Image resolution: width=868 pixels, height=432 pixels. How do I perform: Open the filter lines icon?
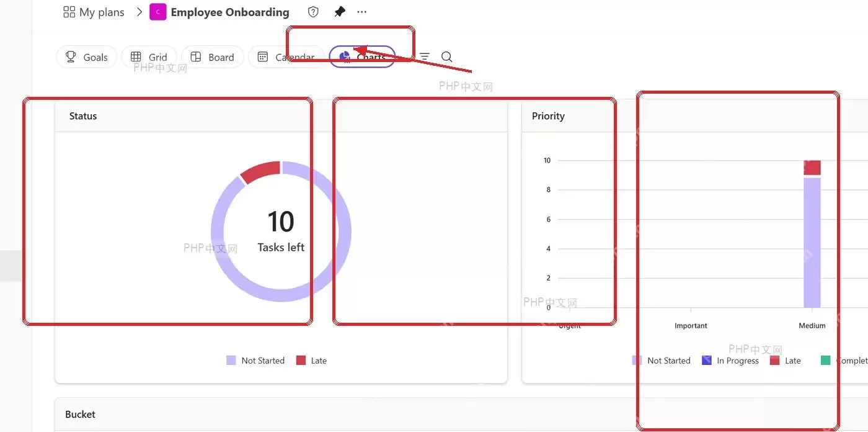tap(425, 57)
